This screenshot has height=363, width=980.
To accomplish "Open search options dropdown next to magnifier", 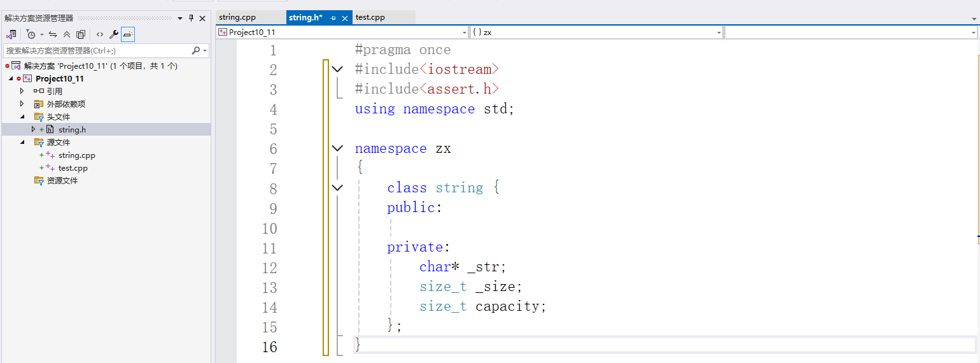I will 205,51.
